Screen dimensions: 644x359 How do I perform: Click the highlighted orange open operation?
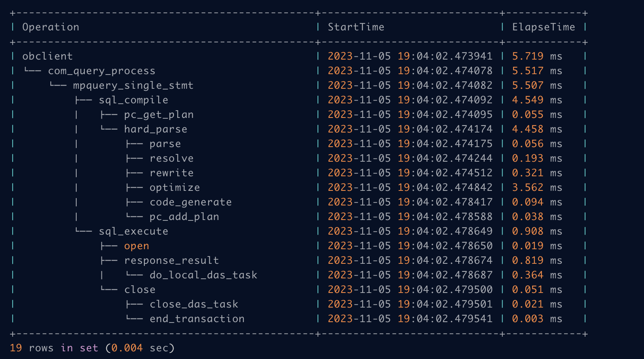click(x=137, y=246)
